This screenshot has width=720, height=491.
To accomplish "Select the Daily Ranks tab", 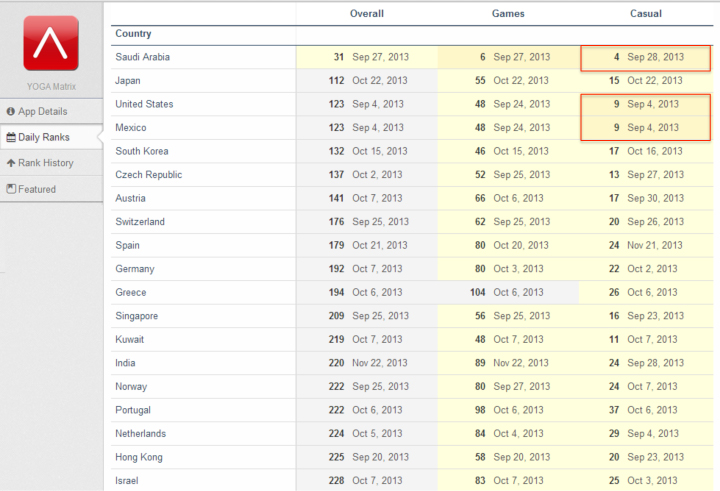I will coord(51,137).
